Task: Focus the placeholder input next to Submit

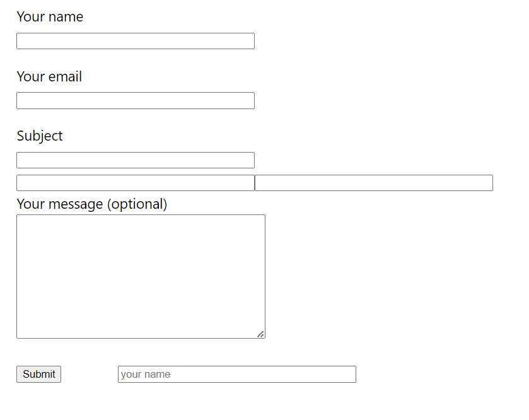Action: (236, 374)
